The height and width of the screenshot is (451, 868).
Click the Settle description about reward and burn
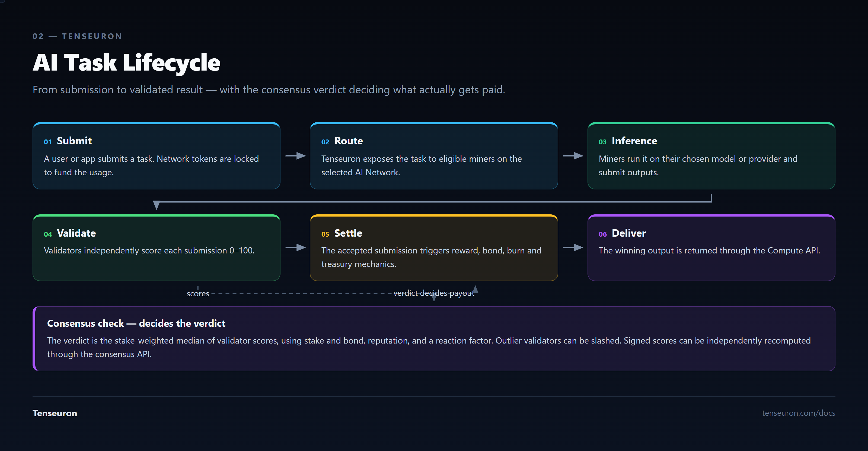[431, 257]
